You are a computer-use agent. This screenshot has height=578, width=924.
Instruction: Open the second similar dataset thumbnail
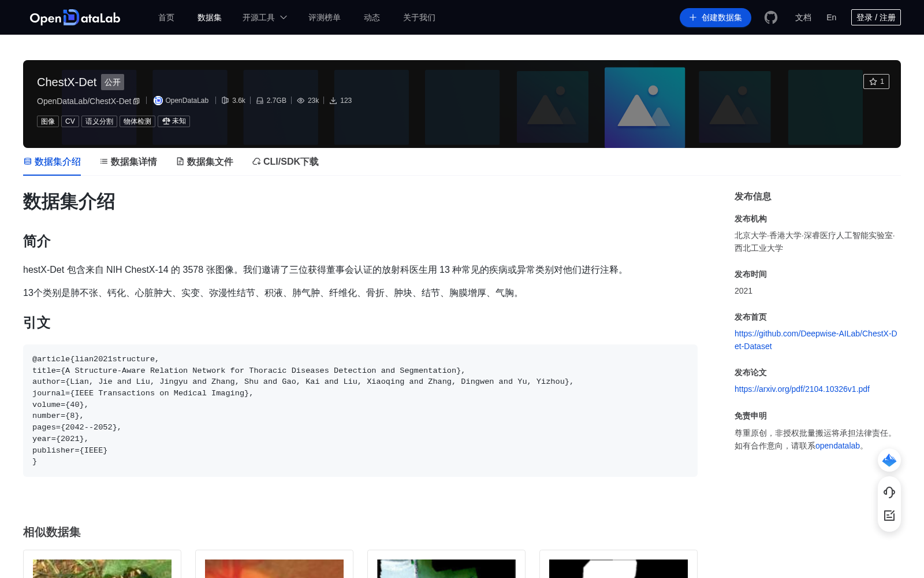click(274, 569)
